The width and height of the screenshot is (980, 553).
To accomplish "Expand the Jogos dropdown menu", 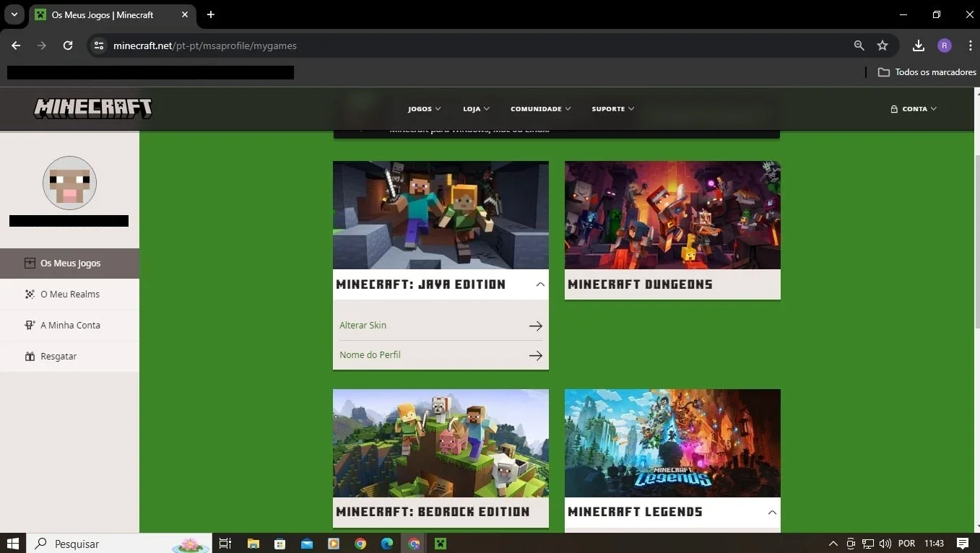I will click(x=425, y=109).
